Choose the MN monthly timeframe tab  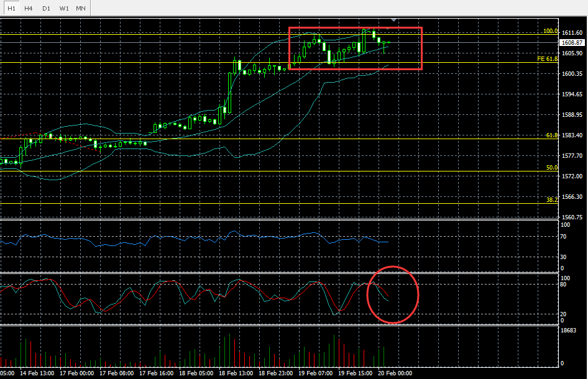pyautogui.click(x=81, y=8)
